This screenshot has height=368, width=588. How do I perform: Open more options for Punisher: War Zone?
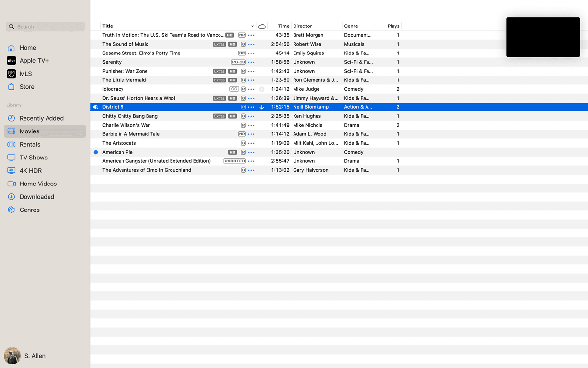pos(251,71)
